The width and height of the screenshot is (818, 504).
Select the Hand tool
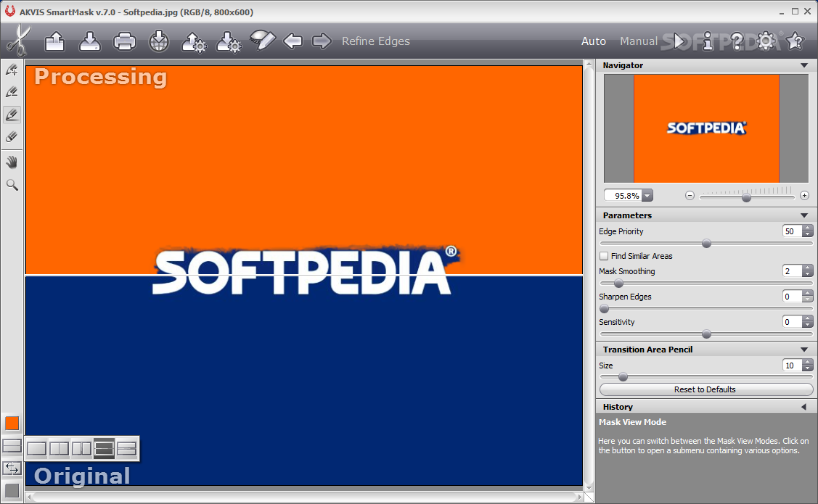coord(12,162)
